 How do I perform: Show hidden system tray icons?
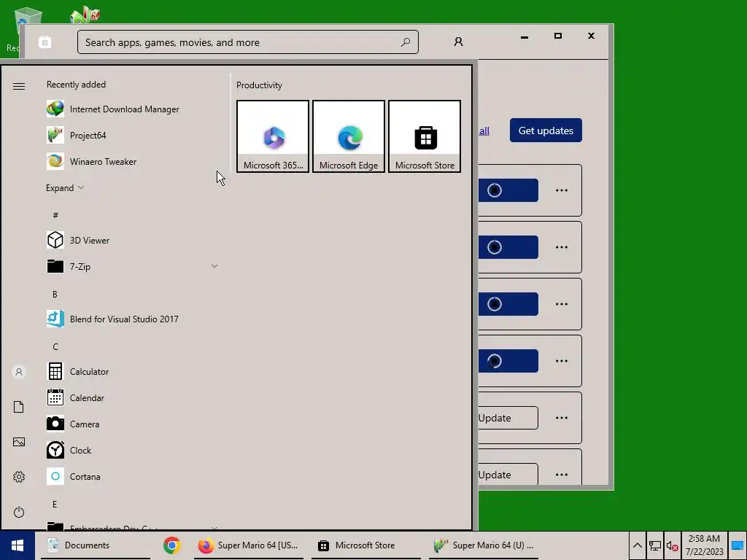pyautogui.click(x=638, y=545)
